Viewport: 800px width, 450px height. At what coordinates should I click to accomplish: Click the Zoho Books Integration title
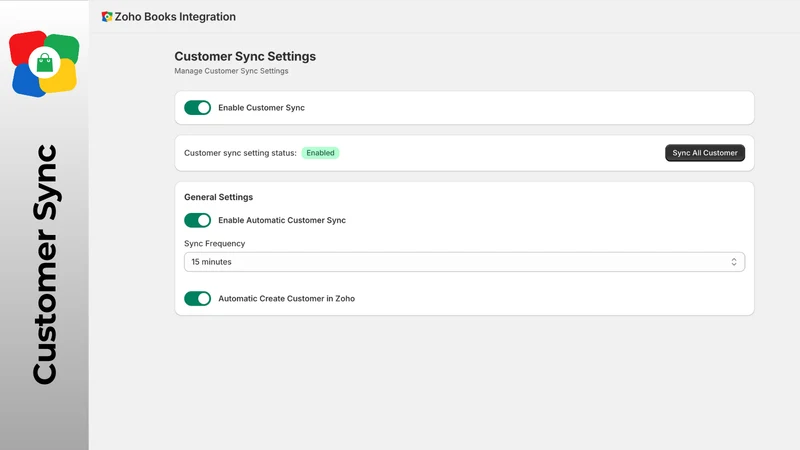click(x=175, y=17)
